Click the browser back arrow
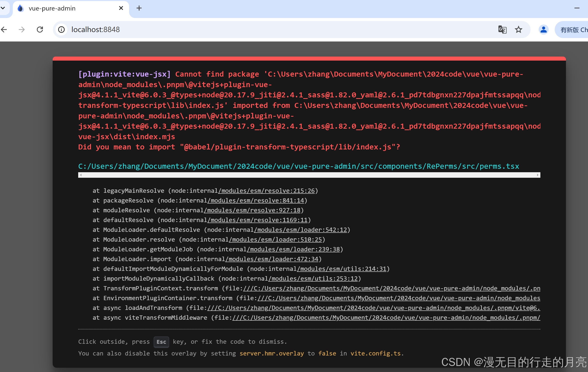Viewport: 588px width, 372px height. (x=4, y=30)
